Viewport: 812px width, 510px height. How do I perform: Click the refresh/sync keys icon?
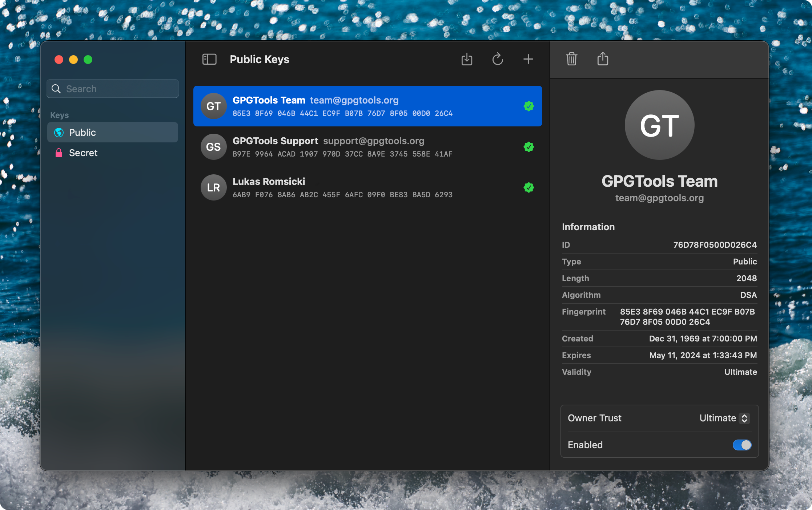point(498,59)
